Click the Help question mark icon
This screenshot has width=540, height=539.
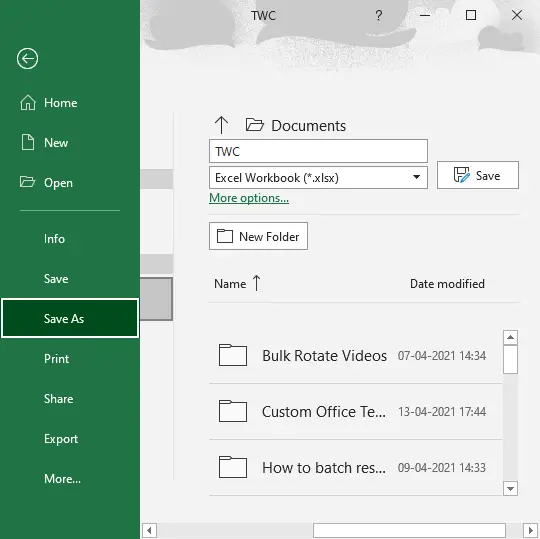click(378, 15)
